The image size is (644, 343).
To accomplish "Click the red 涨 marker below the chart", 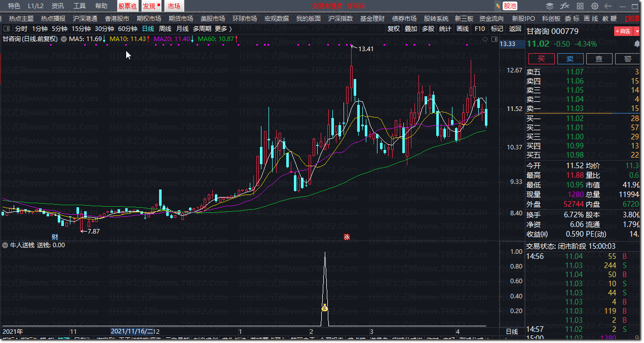I will [x=347, y=237].
